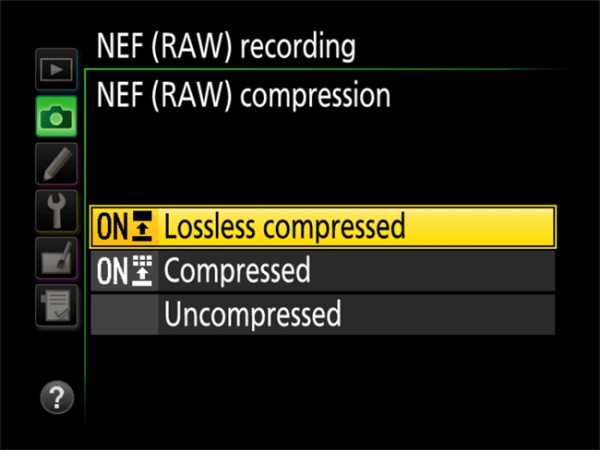Click the ON icon beside Compressed
The image size is (600, 450).
click(x=125, y=271)
